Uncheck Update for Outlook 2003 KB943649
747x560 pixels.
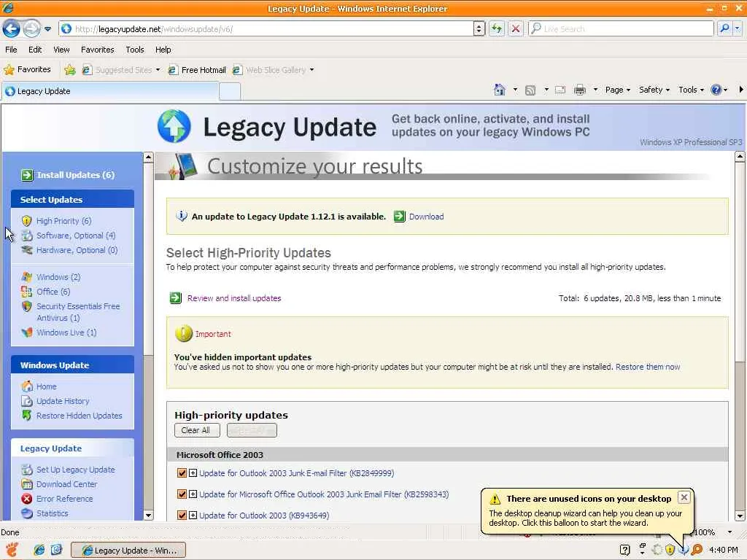[182, 516]
